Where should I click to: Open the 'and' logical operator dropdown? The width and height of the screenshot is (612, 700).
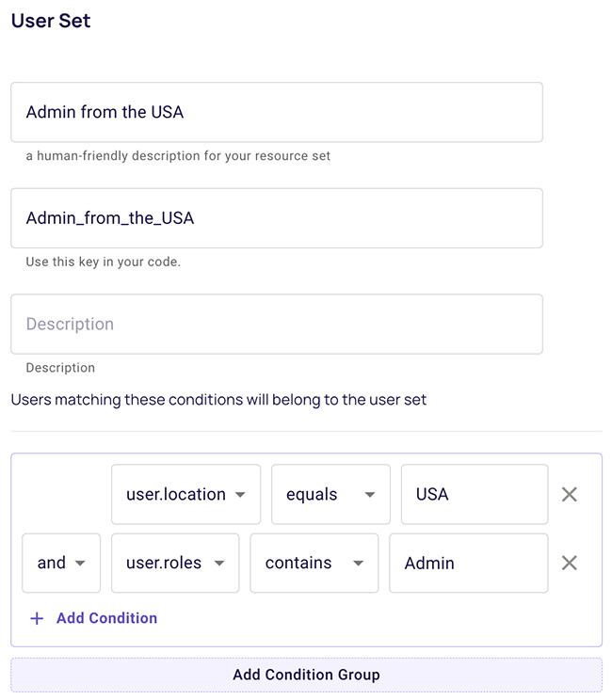coord(60,563)
